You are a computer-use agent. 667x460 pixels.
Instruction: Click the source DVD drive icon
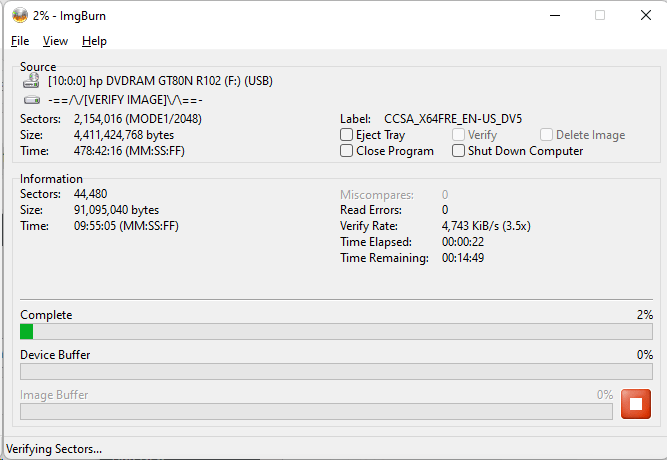[31, 81]
